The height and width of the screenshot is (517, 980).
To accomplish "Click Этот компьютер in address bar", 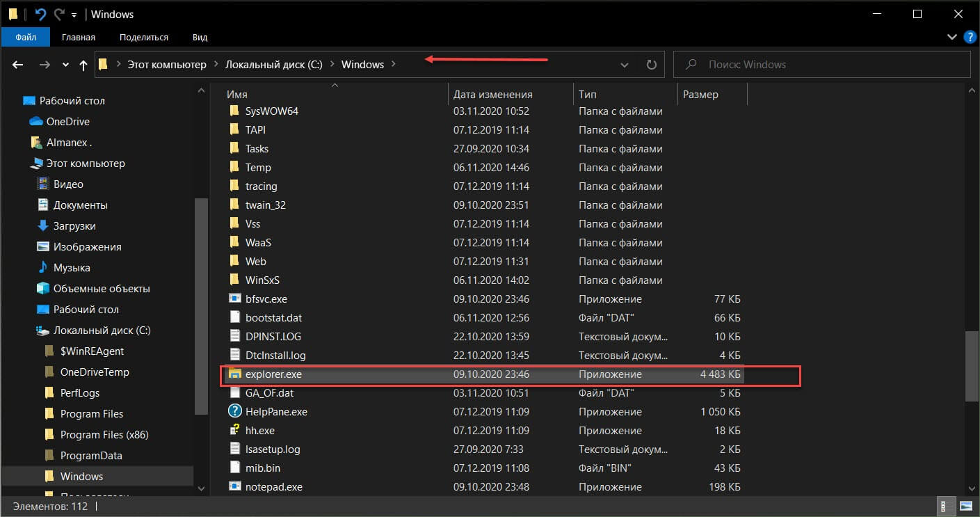I will click(x=166, y=64).
